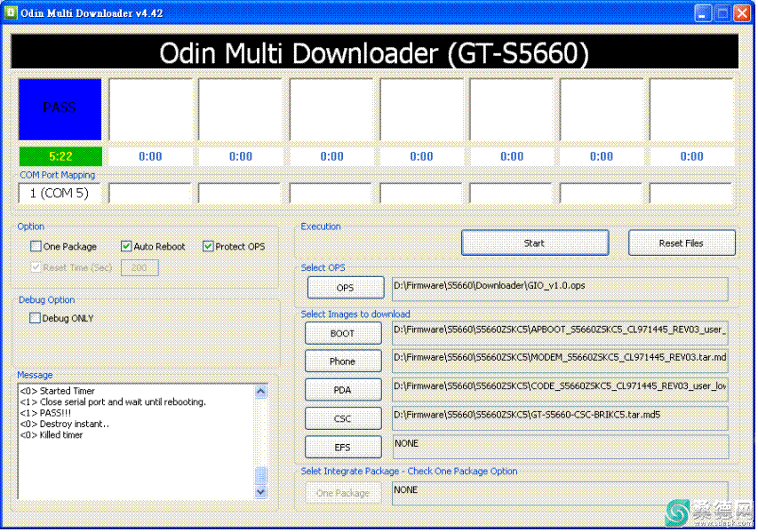The height and width of the screenshot is (532, 758).
Task: Browse for a PDA image file
Action: [343, 390]
